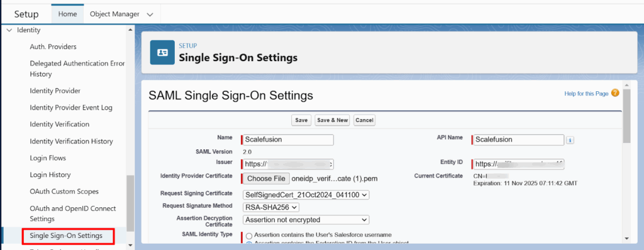This screenshot has width=644, height=250.
Task: Open the Object Manager dropdown arrow
Action: point(150,14)
